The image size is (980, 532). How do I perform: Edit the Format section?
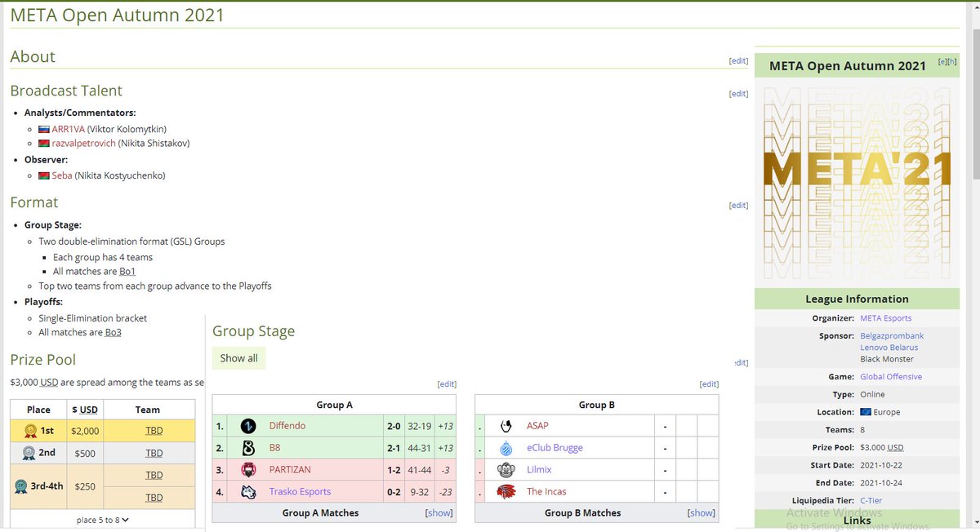[x=738, y=205]
